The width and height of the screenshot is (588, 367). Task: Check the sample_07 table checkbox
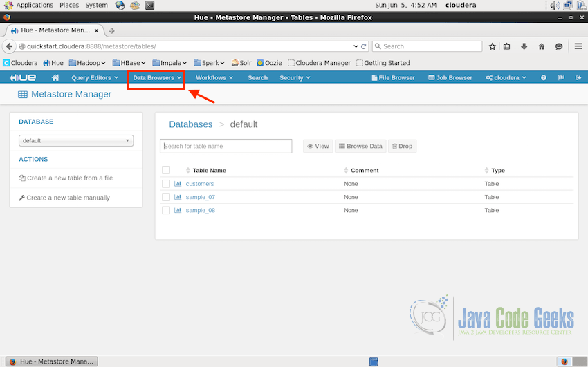point(166,197)
